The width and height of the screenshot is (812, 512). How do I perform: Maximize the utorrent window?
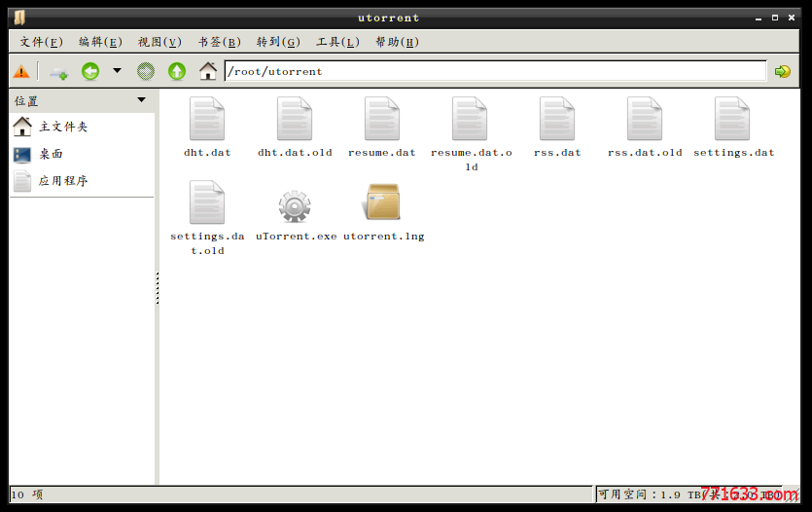(775, 18)
